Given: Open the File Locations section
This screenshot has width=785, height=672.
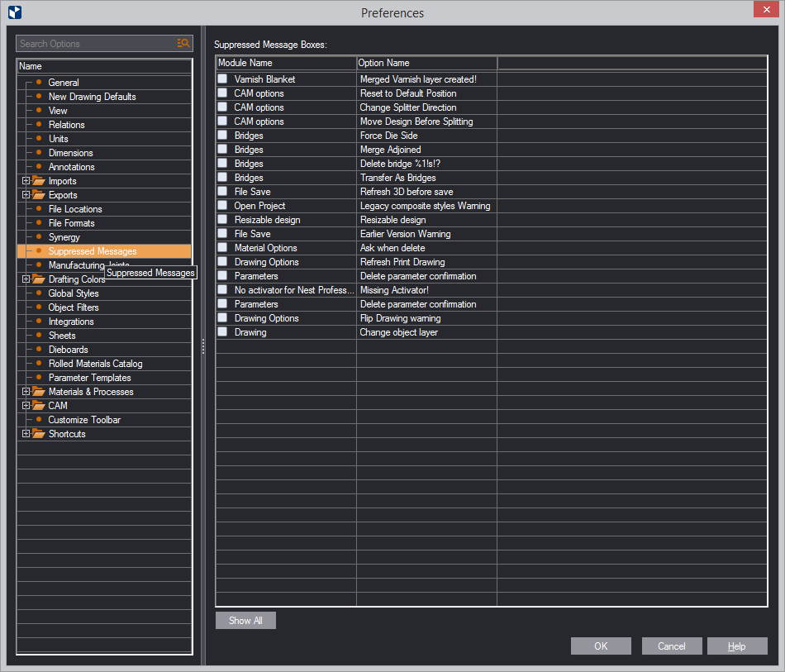Looking at the screenshot, I should [75, 209].
